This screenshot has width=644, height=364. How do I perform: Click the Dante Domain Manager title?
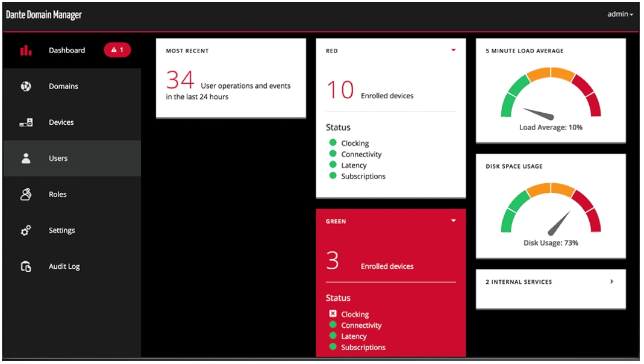(x=44, y=15)
